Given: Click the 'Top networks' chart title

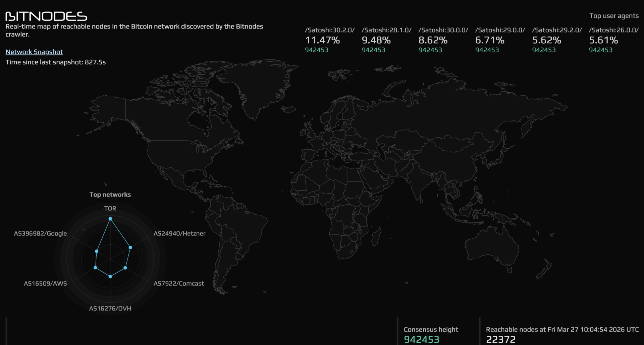Looking at the screenshot, I should tap(110, 195).
